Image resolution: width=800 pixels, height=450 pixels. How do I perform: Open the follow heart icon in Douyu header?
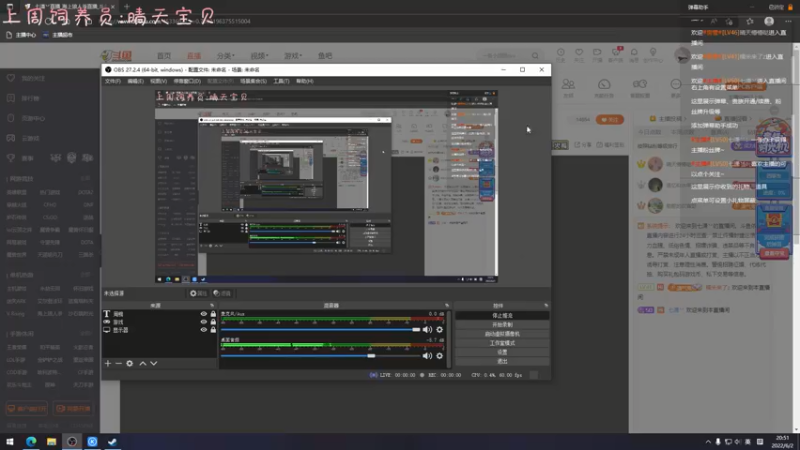click(x=579, y=55)
